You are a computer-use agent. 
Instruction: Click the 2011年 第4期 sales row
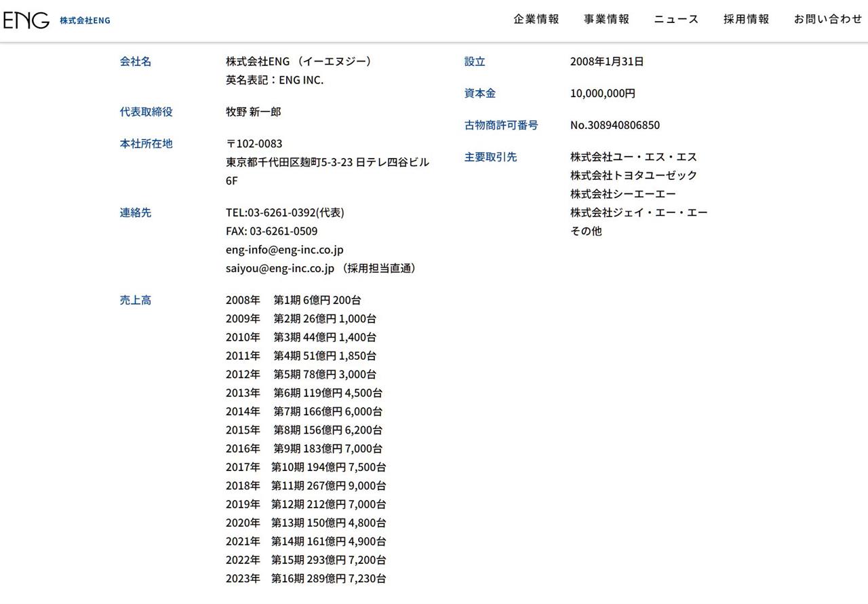(301, 356)
